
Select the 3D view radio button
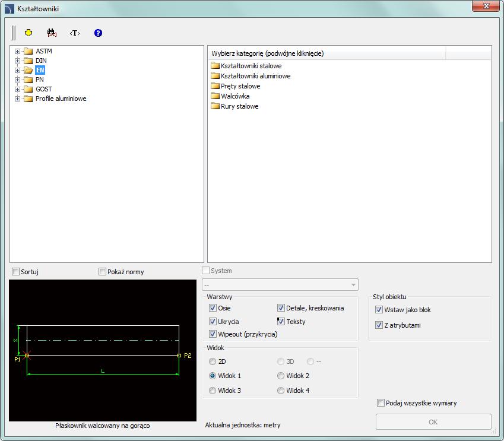pos(281,361)
